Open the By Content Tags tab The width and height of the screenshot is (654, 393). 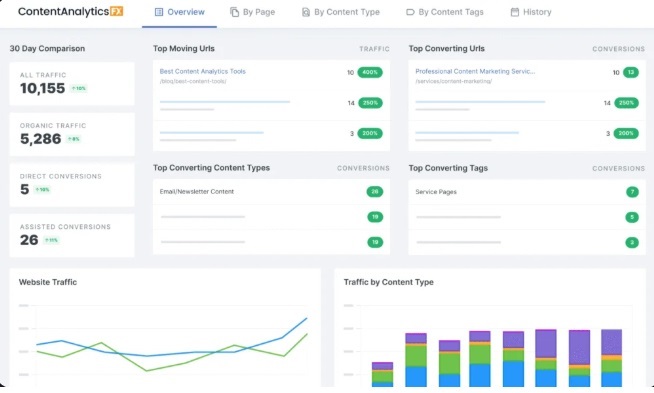point(445,12)
